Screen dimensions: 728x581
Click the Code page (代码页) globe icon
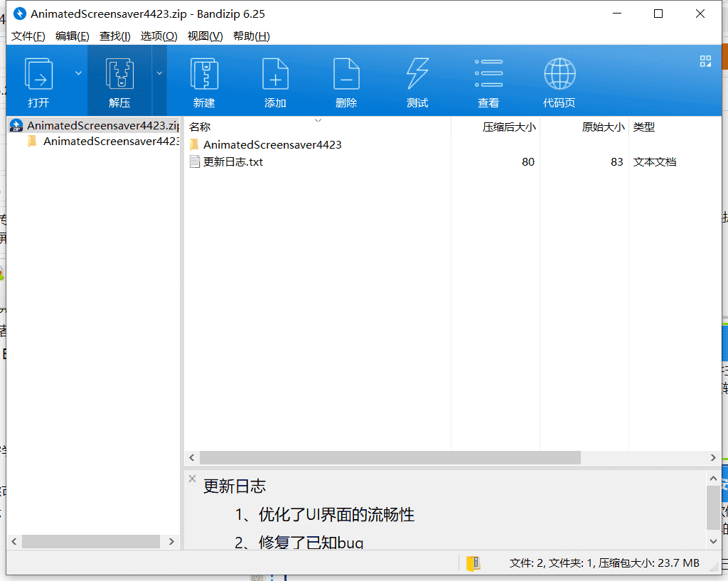pyautogui.click(x=560, y=73)
